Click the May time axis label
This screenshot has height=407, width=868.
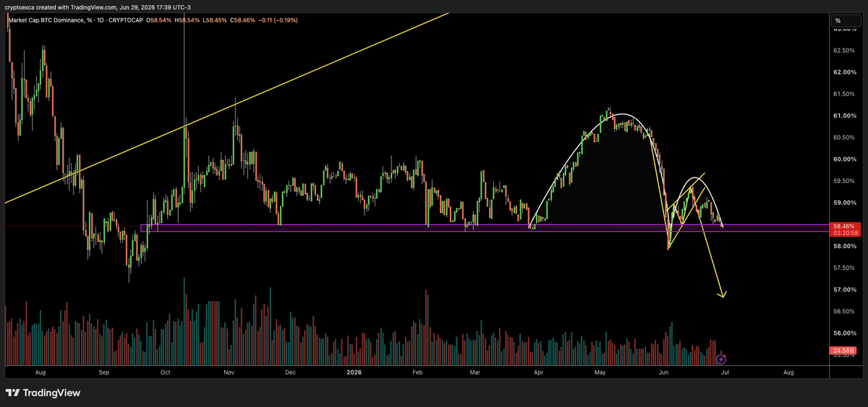pos(600,372)
